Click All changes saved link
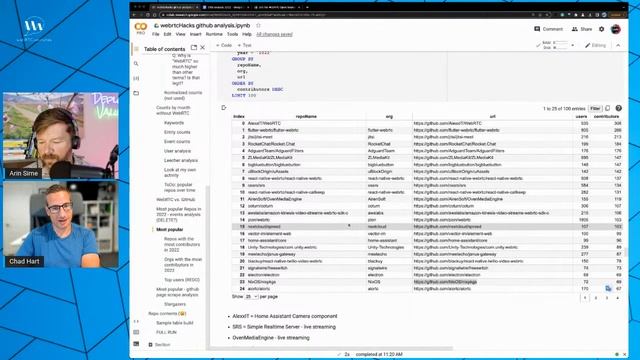This screenshot has width=640, height=360. [274, 34]
